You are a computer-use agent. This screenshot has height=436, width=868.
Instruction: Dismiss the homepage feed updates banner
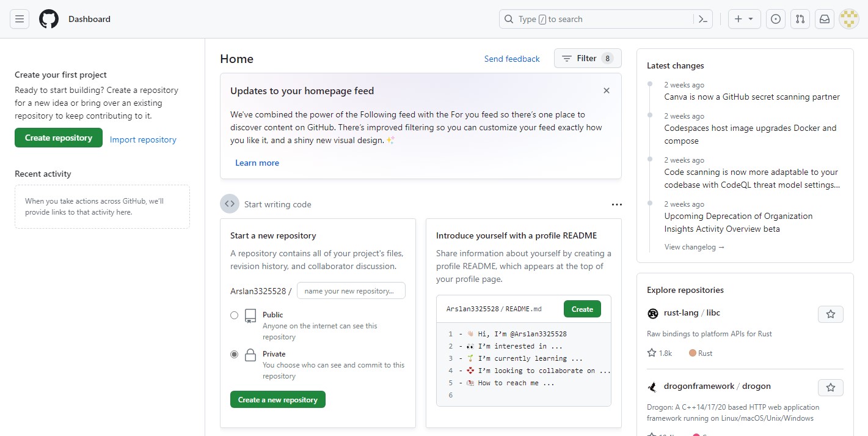pyautogui.click(x=607, y=91)
